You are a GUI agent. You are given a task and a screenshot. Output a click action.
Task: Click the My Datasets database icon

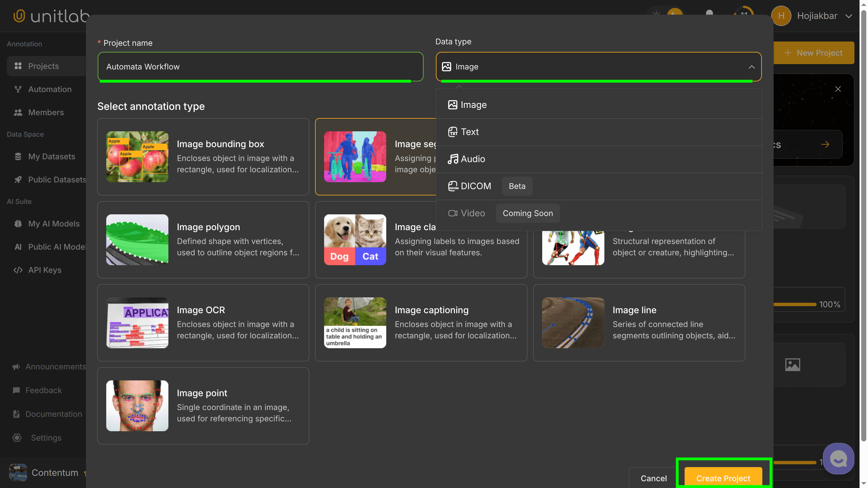18,157
